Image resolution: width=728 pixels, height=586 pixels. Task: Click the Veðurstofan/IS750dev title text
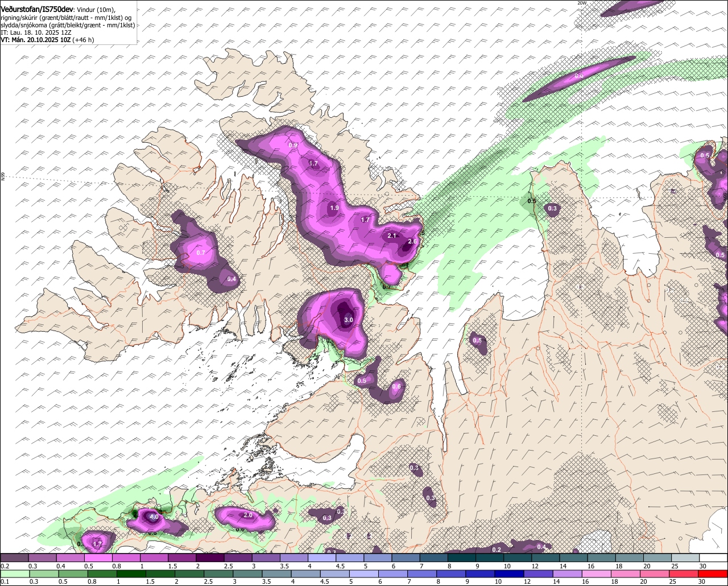click(x=36, y=9)
